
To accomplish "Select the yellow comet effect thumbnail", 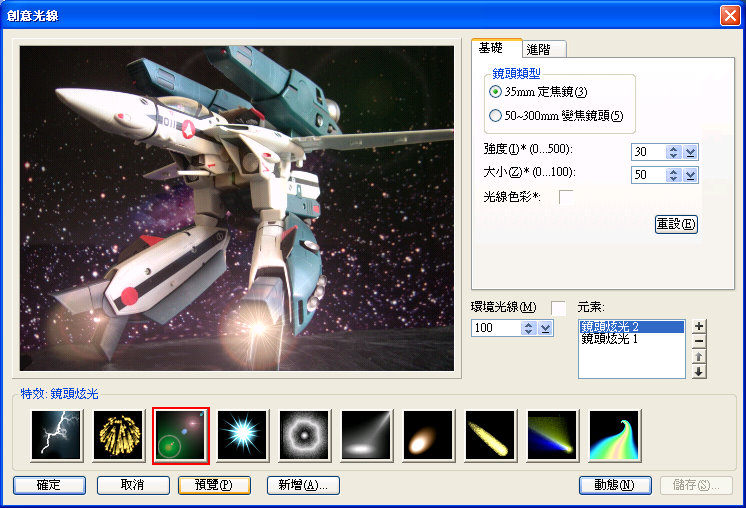I will 491,435.
